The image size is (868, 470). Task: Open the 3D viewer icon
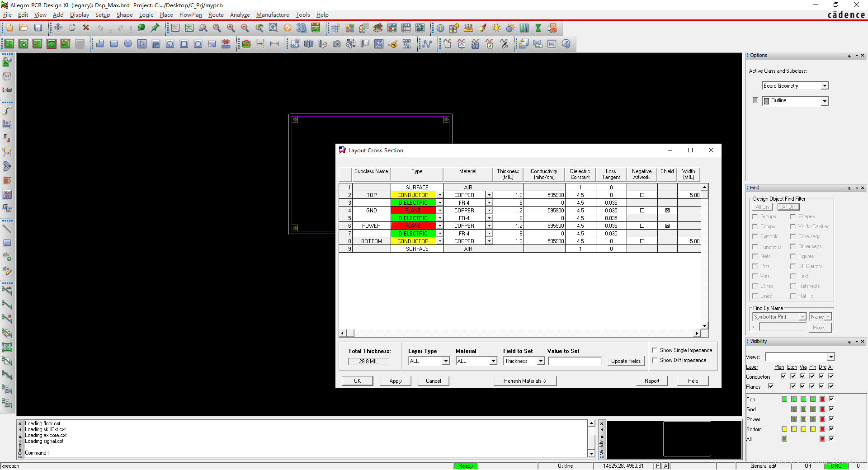[301, 28]
